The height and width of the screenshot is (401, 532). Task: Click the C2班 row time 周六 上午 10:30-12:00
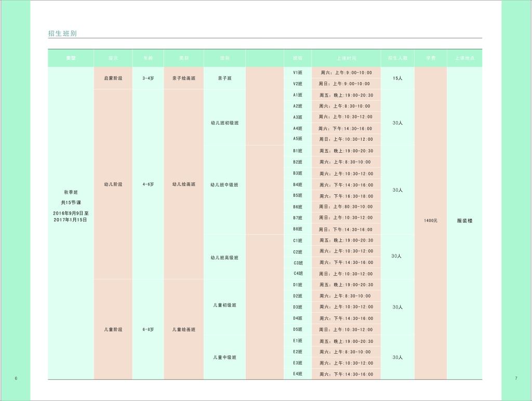pyautogui.click(x=346, y=251)
